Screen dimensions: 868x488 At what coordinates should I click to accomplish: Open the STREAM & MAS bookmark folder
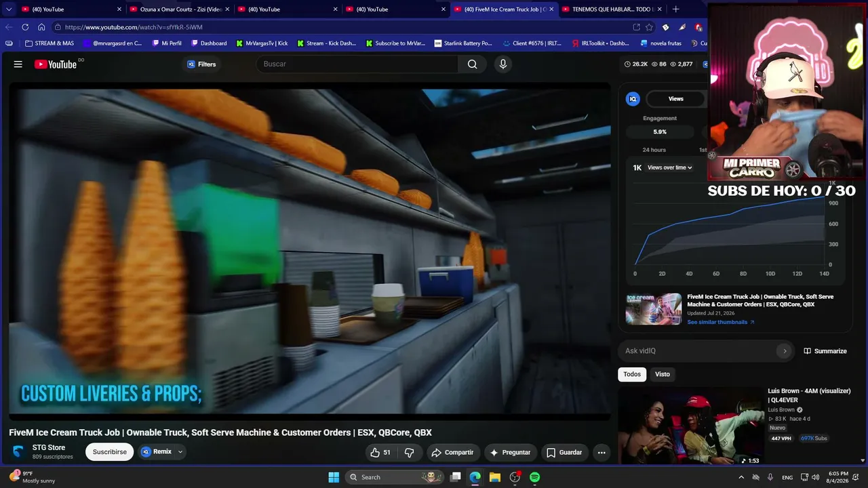point(49,43)
